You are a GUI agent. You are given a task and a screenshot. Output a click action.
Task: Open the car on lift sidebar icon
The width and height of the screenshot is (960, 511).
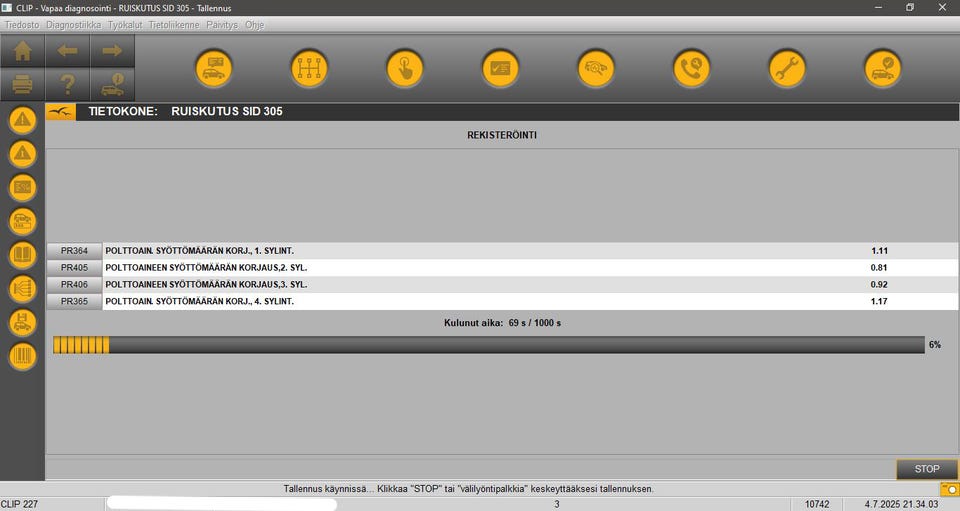(23, 323)
